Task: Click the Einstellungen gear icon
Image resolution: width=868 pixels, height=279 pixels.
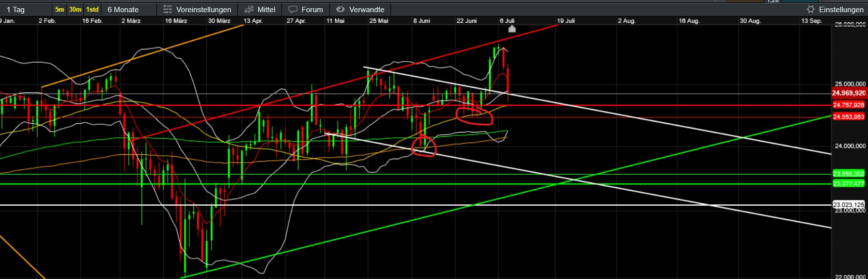Action: click(810, 10)
